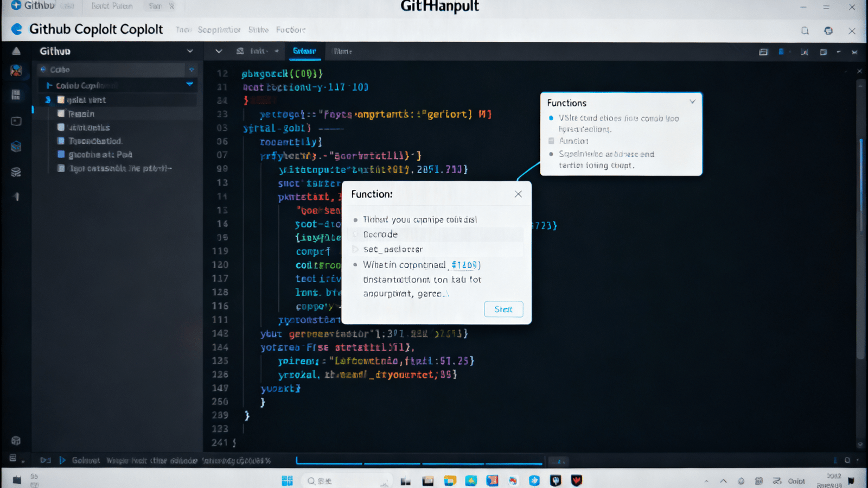The width and height of the screenshot is (868, 488).
Task: Check the Aunclot checkbox in Functions panel
Action: [x=551, y=141]
